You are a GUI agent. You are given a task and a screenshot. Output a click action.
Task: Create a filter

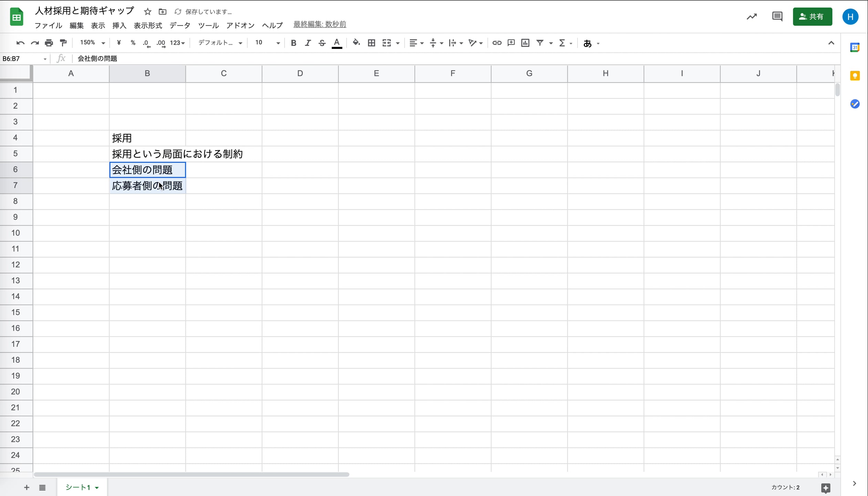point(540,43)
